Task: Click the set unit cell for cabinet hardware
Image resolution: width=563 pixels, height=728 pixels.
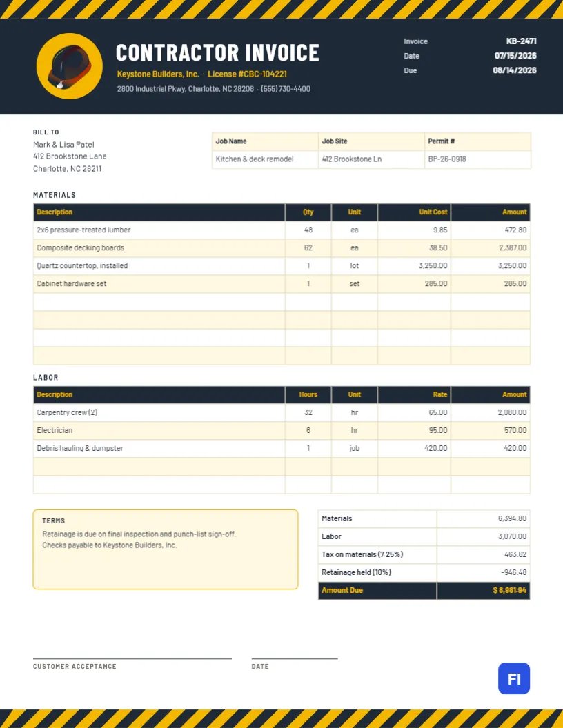Action: [355, 283]
